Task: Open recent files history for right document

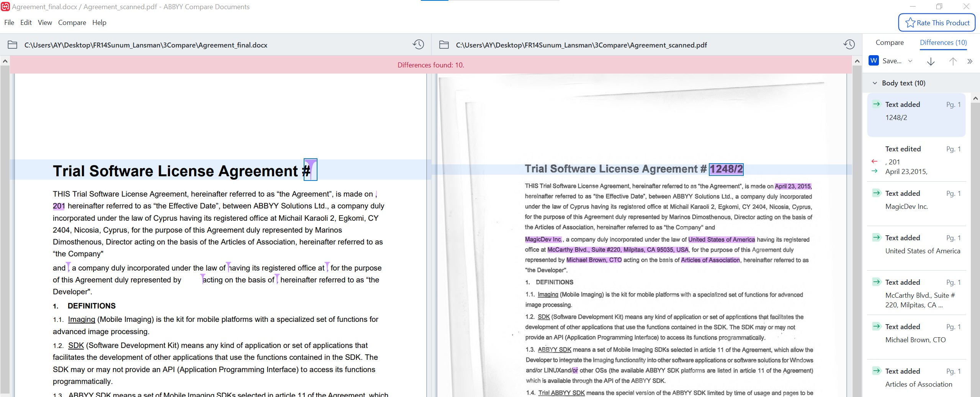Action: (849, 44)
